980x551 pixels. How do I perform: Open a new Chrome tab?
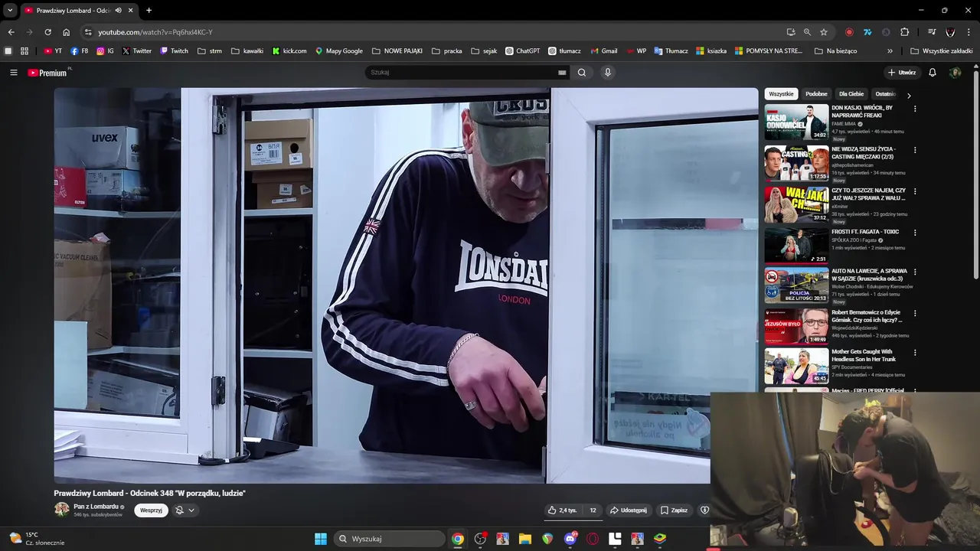click(x=149, y=11)
